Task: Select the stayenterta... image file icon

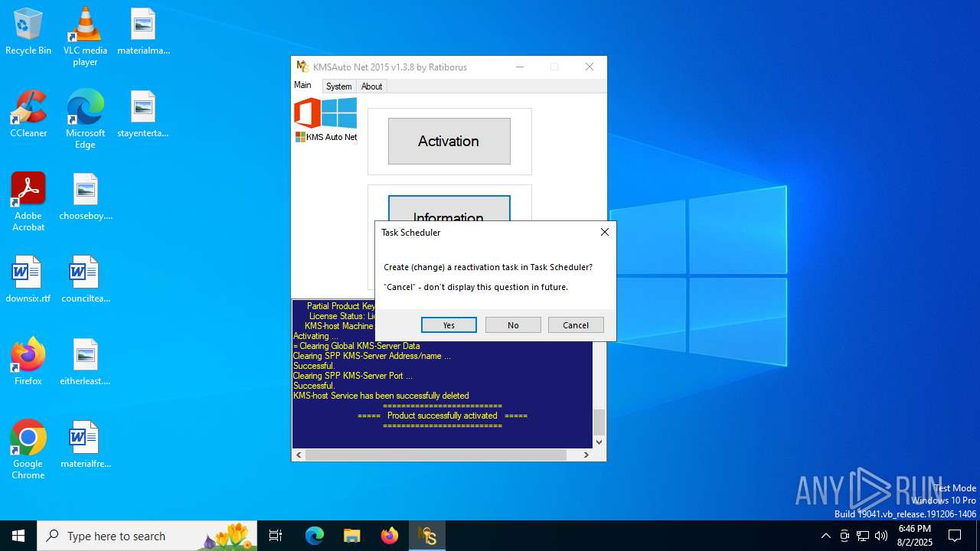Action: point(143,115)
